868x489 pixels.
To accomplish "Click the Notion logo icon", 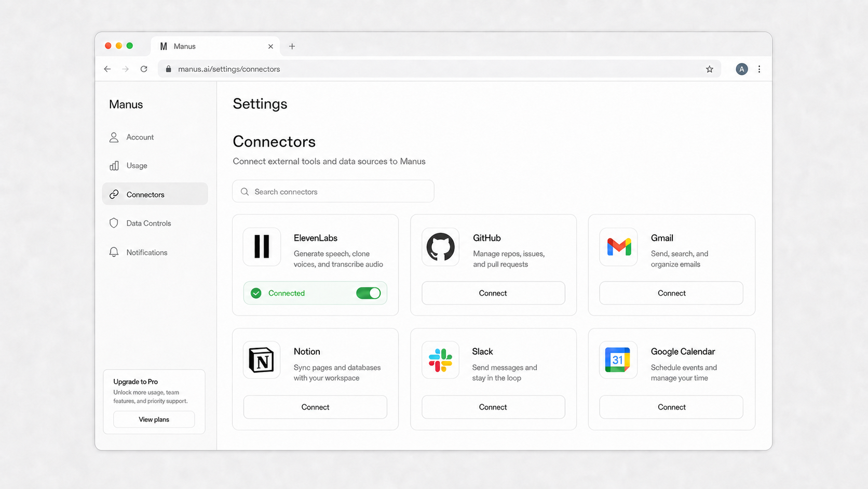I will click(x=261, y=360).
